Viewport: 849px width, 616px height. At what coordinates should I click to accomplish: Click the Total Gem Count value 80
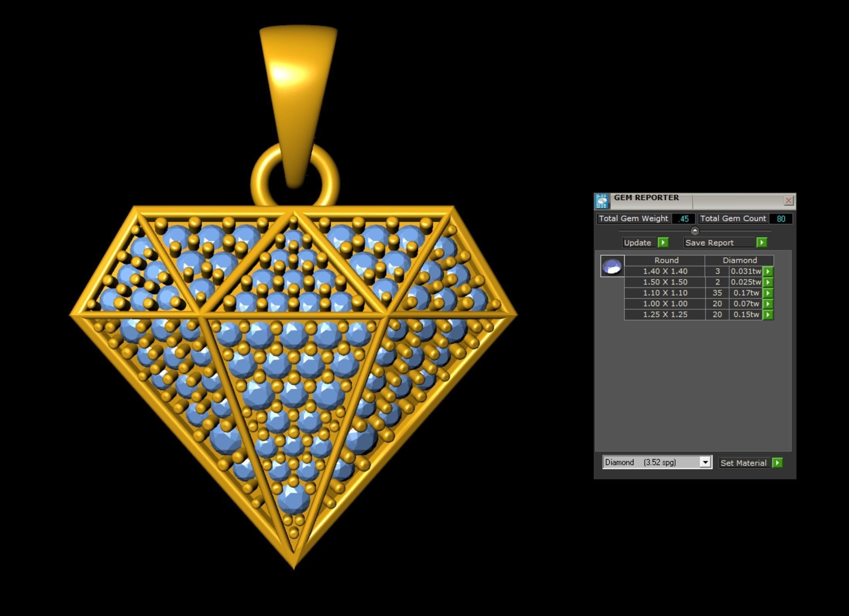tap(781, 219)
